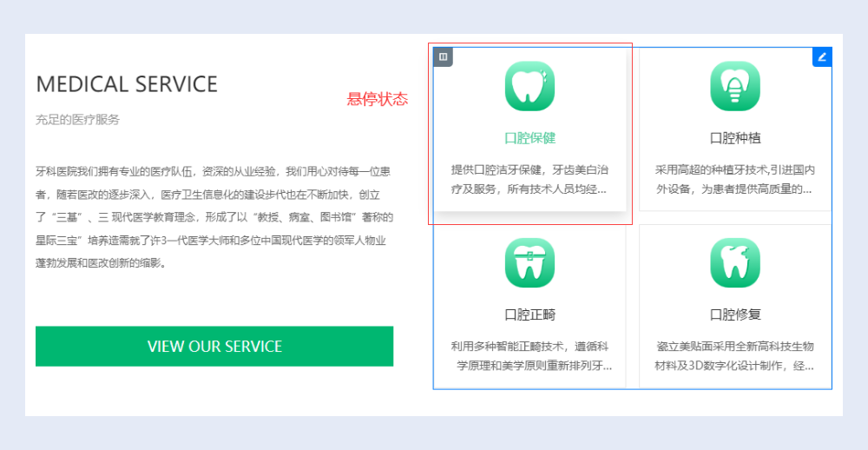
Task: Click the dental implant icon above 口腔种植
Action: pyautogui.click(x=735, y=86)
